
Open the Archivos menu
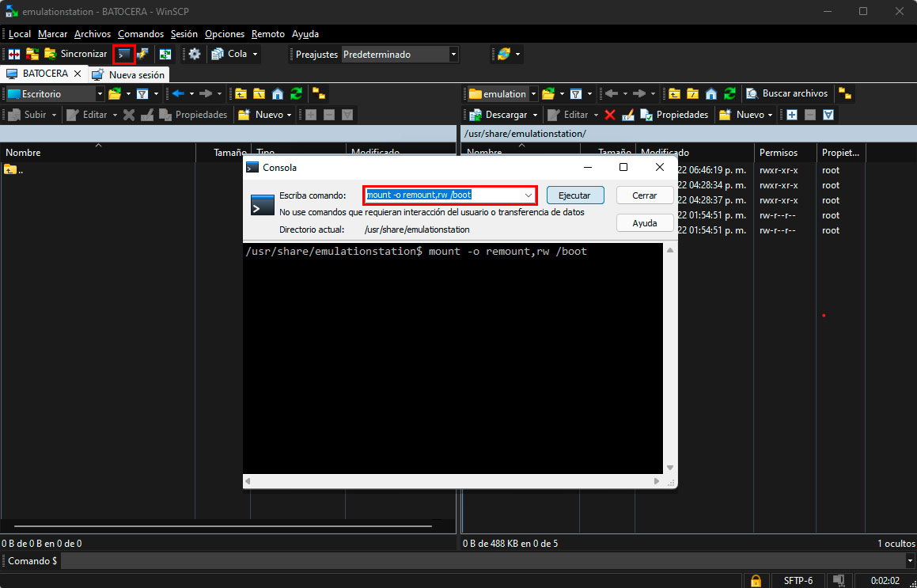93,34
